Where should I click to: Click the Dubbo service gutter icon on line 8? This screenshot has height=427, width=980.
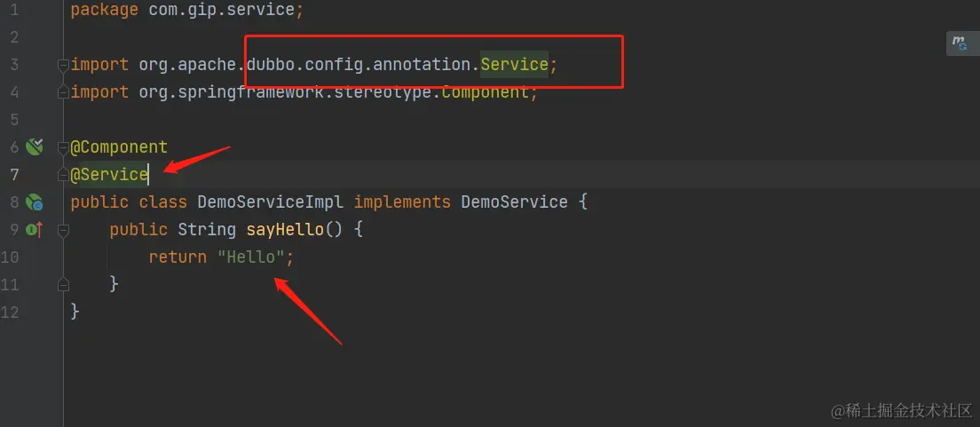(x=34, y=202)
